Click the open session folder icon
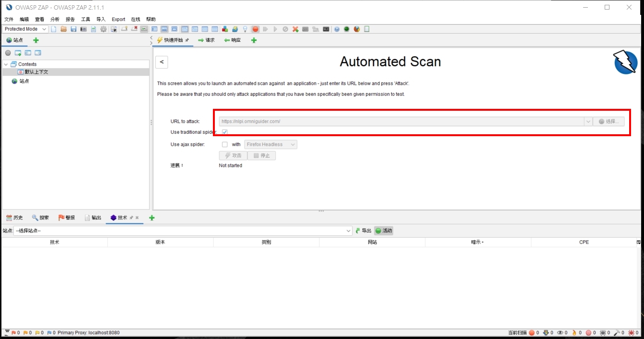The image size is (644, 339). pos(64,29)
